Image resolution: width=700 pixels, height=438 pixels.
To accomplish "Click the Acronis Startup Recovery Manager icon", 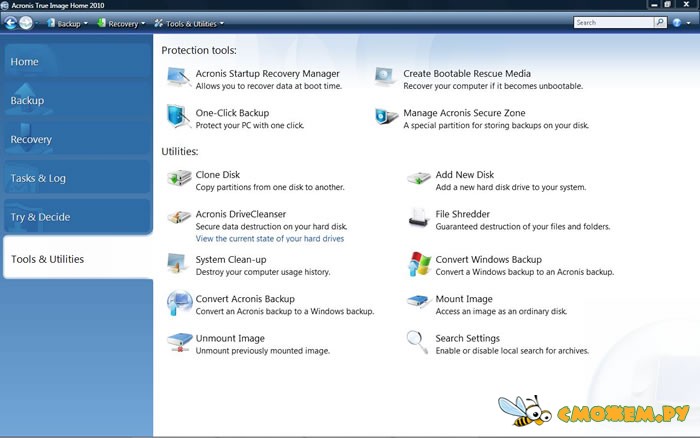I will point(179,78).
